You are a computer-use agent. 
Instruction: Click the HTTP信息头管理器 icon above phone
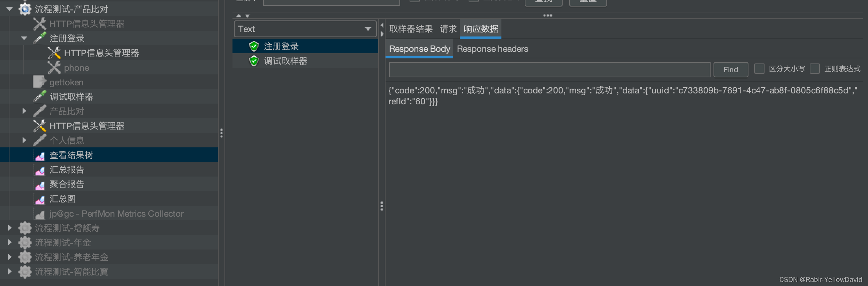pos(54,53)
